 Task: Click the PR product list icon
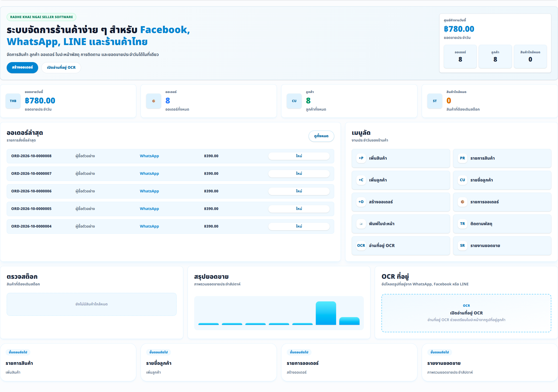pyautogui.click(x=462, y=158)
